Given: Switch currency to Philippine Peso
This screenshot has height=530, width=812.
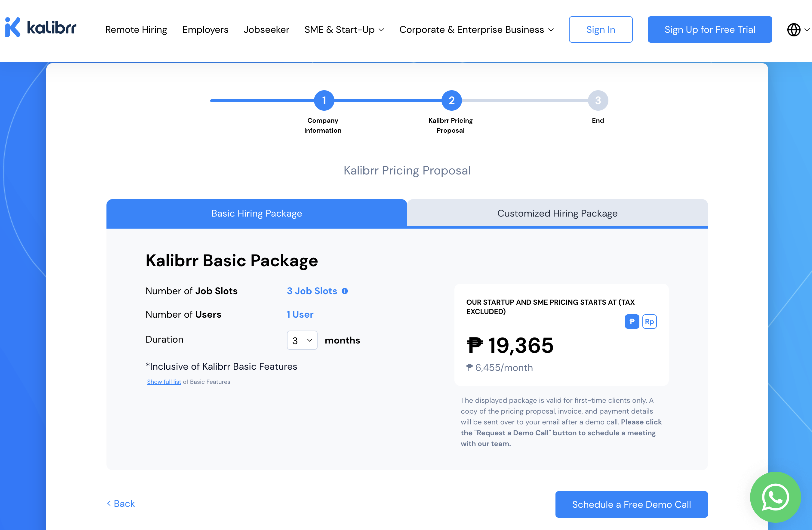Looking at the screenshot, I should click(632, 322).
